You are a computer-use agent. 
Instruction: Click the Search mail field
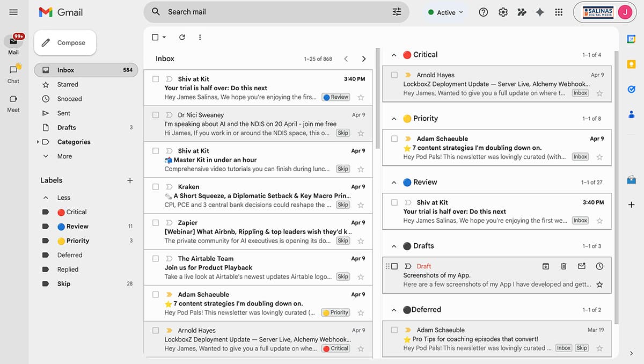coord(276,12)
